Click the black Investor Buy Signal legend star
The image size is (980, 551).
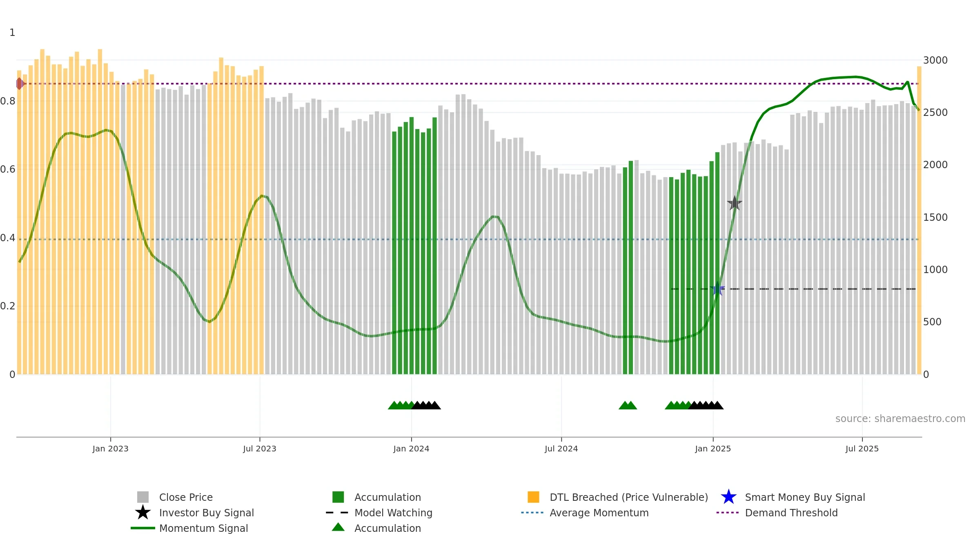pos(143,513)
